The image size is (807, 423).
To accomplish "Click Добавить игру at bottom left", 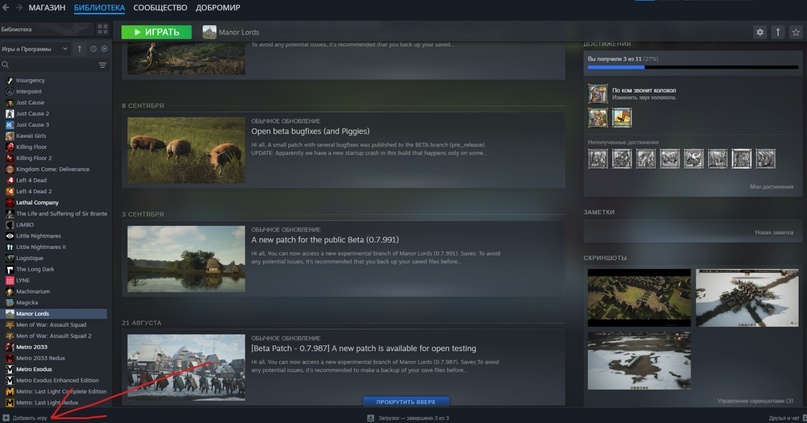I will [25, 418].
